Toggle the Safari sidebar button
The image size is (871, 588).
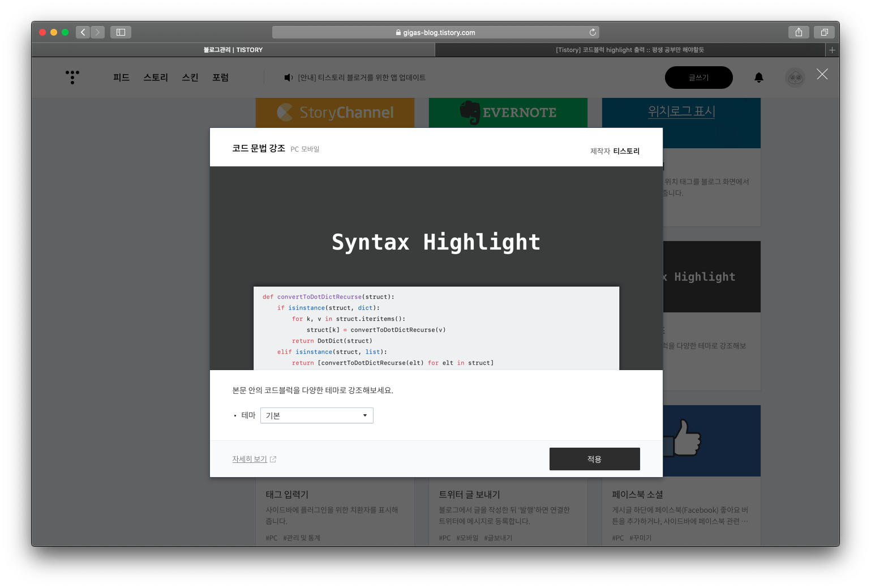(121, 32)
